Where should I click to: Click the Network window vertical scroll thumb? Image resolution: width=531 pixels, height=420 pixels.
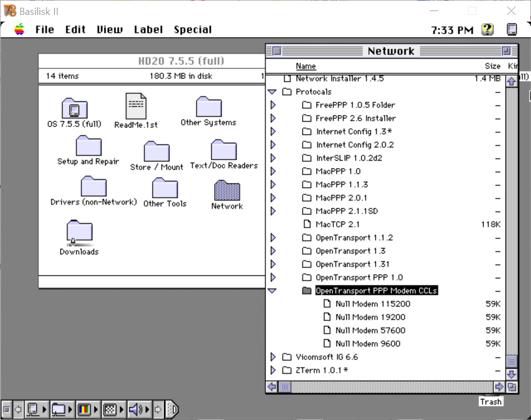(x=512, y=362)
